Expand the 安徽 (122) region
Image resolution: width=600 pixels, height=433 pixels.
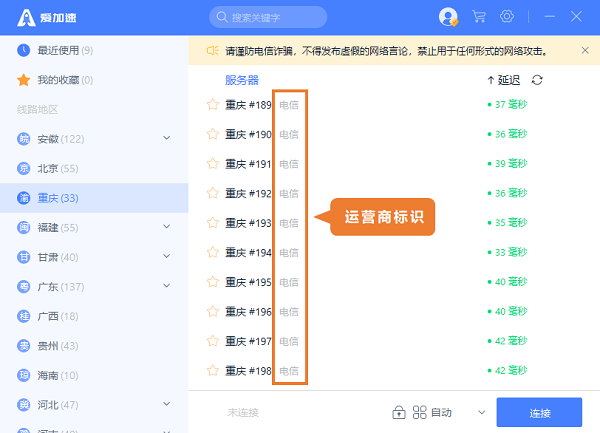[166, 138]
